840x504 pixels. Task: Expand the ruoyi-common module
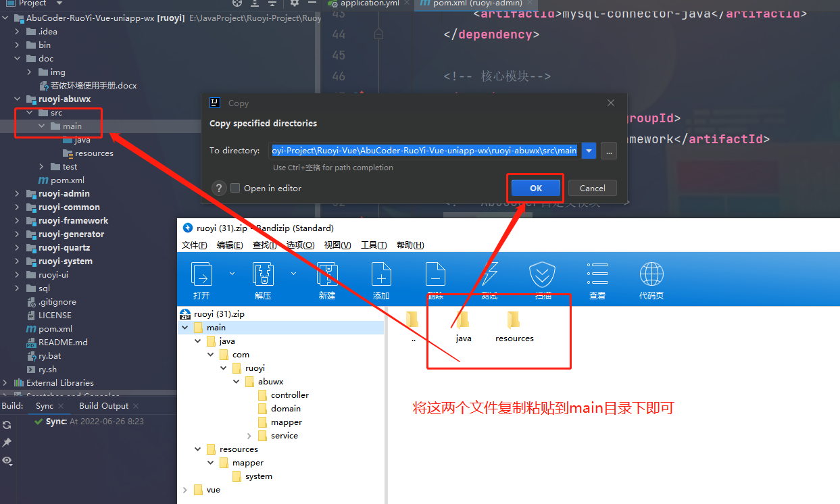[x=18, y=207]
